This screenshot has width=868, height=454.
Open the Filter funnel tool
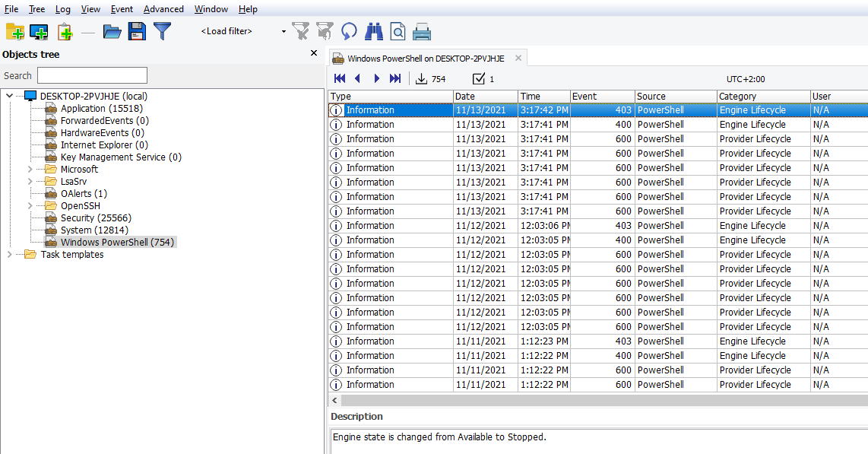[x=162, y=31]
